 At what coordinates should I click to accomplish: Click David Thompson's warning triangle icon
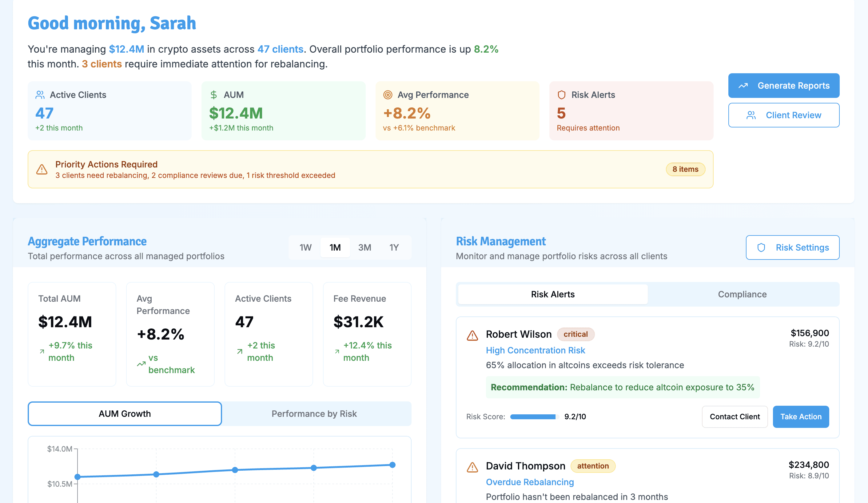(x=472, y=467)
